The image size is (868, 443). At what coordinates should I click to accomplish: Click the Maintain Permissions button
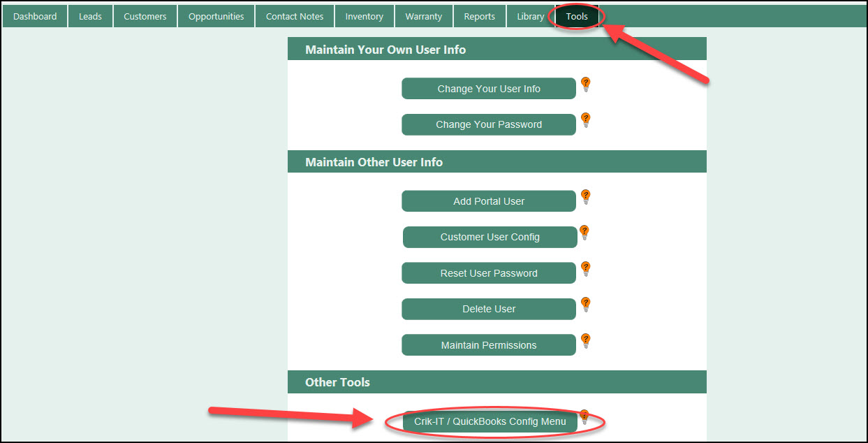pyautogui.click(x=489, y=345)
